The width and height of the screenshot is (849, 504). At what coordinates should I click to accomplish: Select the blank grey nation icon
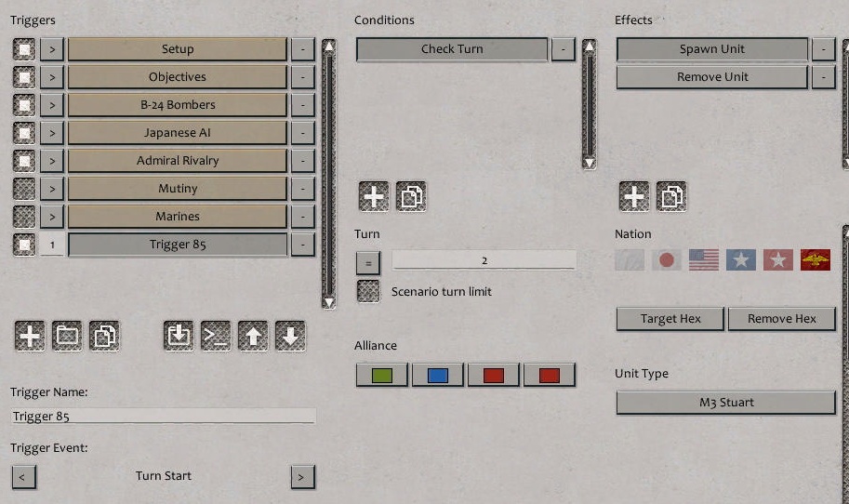(630, 260)
